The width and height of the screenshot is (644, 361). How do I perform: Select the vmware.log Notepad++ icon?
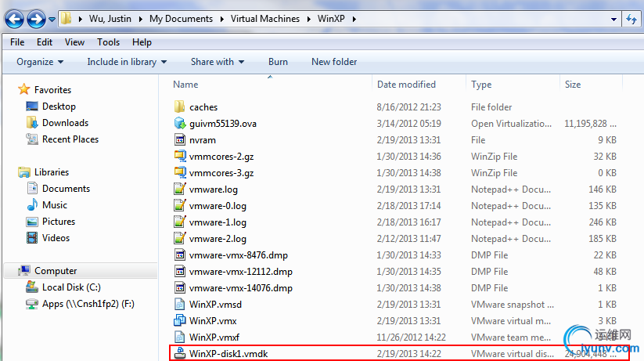click(179, 190)
